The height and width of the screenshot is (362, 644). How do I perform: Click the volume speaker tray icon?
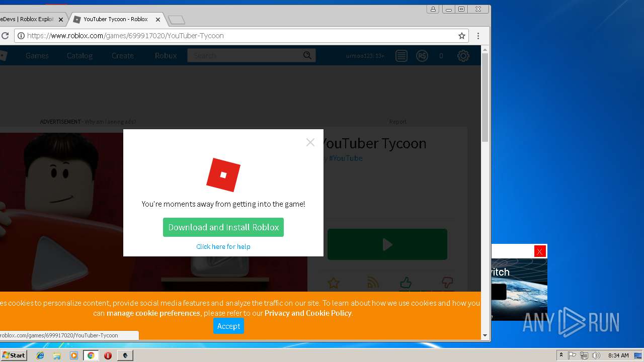click(x=596, y=355)
